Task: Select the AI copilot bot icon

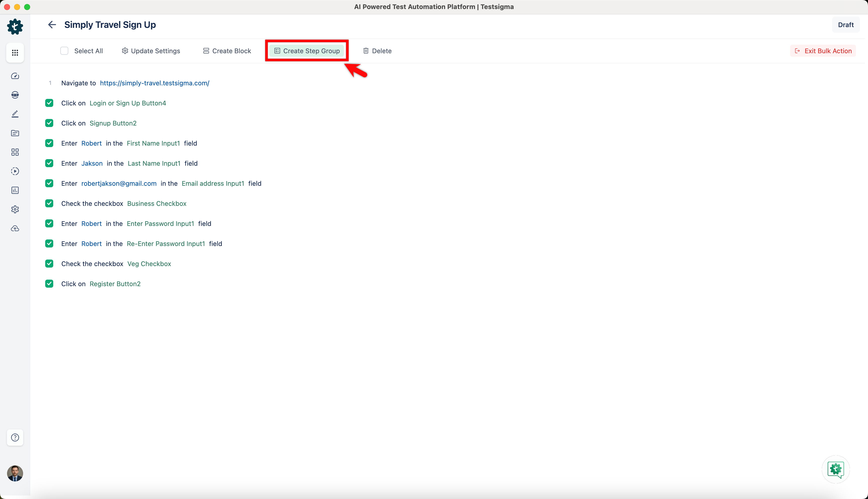Action: pyautogui.click(x=15, y=95)
